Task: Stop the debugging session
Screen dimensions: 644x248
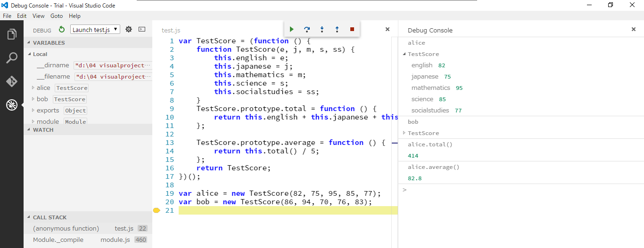Action: tap(352, 29)
